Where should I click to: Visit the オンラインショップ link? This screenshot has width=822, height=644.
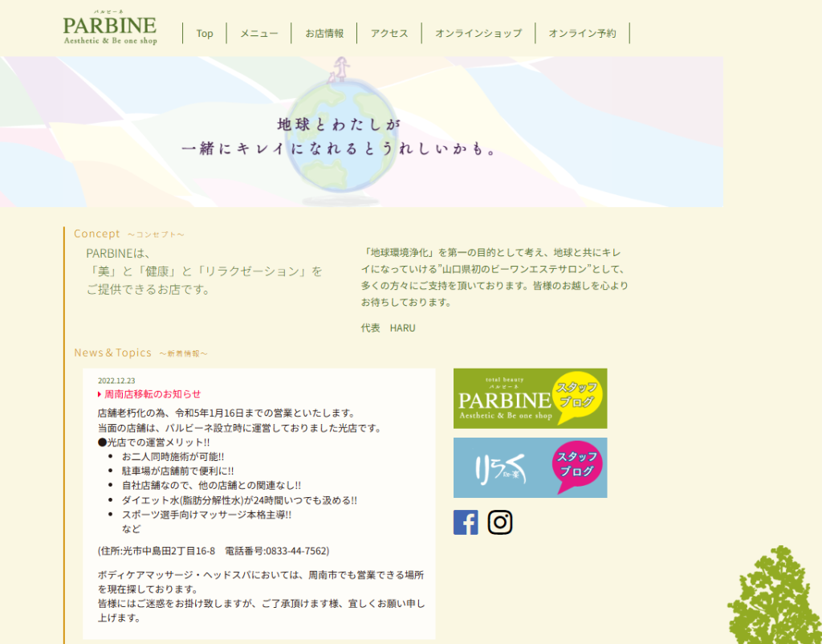pos(478,33)
